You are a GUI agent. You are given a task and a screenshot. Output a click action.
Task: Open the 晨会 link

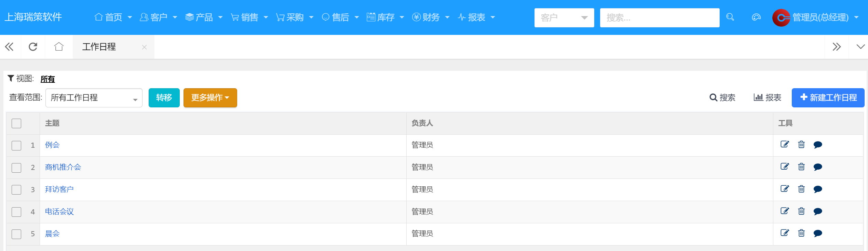pyautogui.click(x=52, y=234)
